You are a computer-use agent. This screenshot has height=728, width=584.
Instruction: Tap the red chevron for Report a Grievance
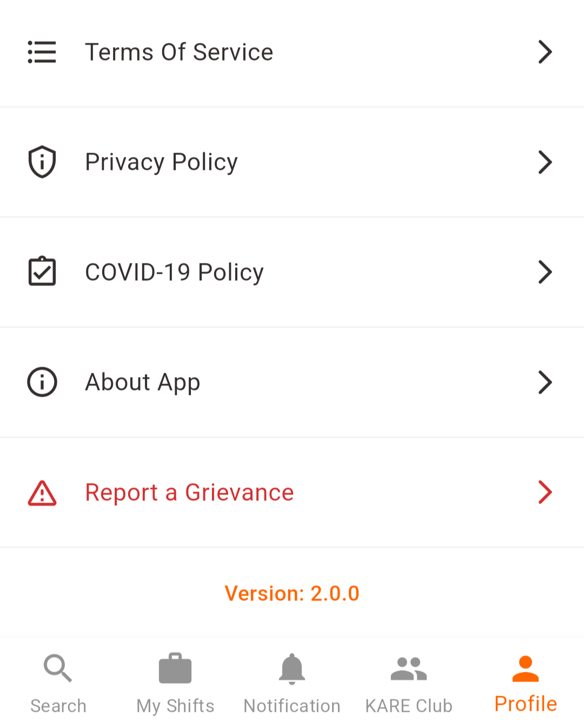coord(545,492)
